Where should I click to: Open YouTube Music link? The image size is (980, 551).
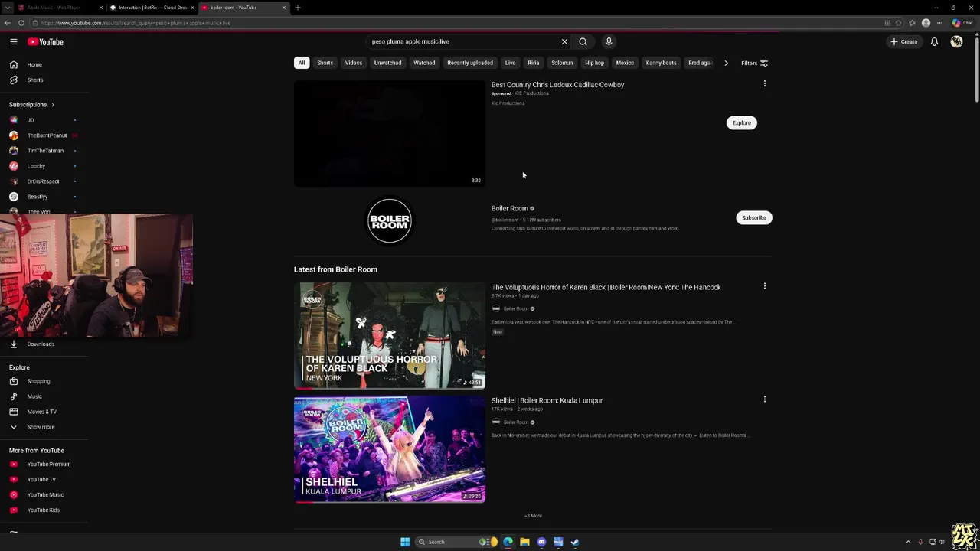click(44, 495)
